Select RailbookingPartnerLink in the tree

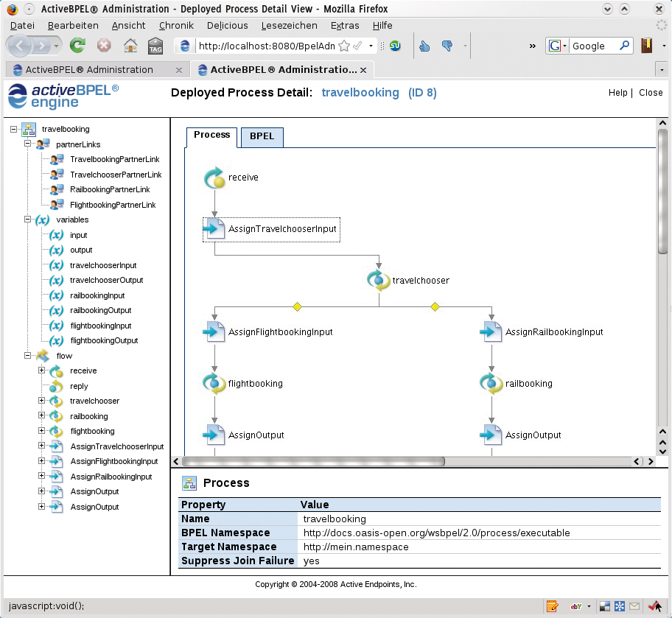[x=110, y=189]
